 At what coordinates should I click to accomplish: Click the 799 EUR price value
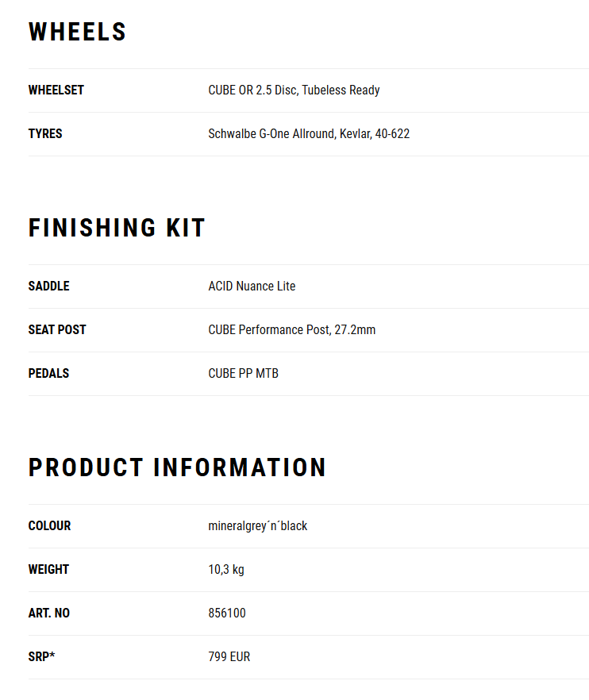[x=229, y=657]
